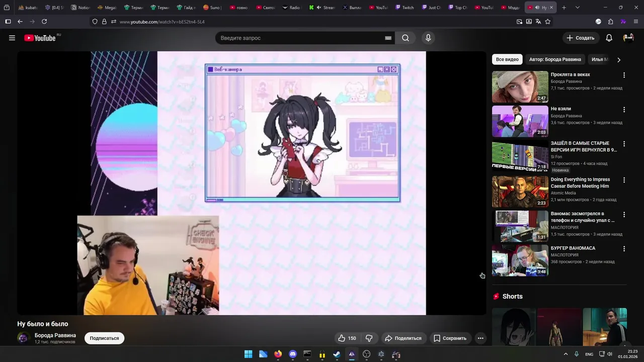Select the Все видео filter chip
Viewport: 644px width, 362px height.
[507, 59]
